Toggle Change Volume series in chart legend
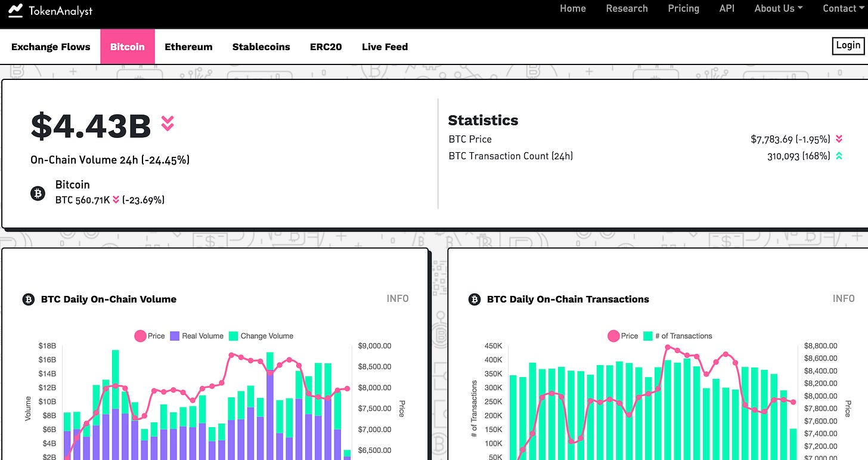Image resolution: width=868 pixels, height=460 pixels. (x=261, y=336)
